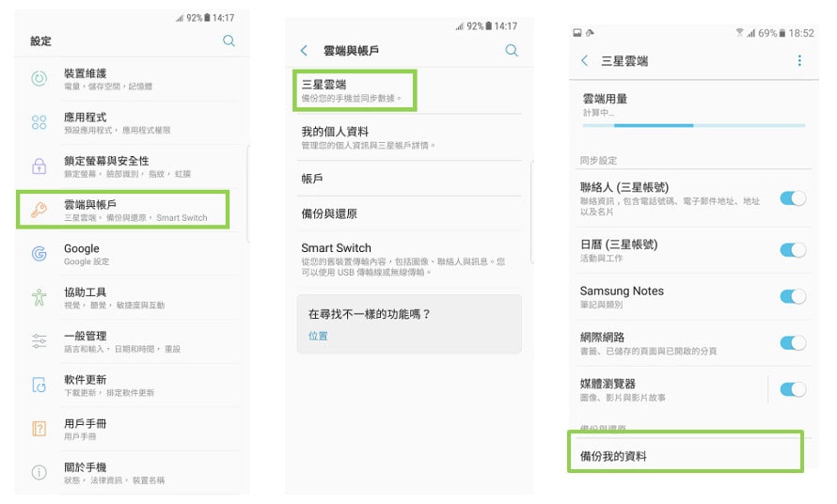The width and height of the screenshot is (837, 504).
Task: Toggle Samsung Notes sync switch
Action: tap(793, 296)
